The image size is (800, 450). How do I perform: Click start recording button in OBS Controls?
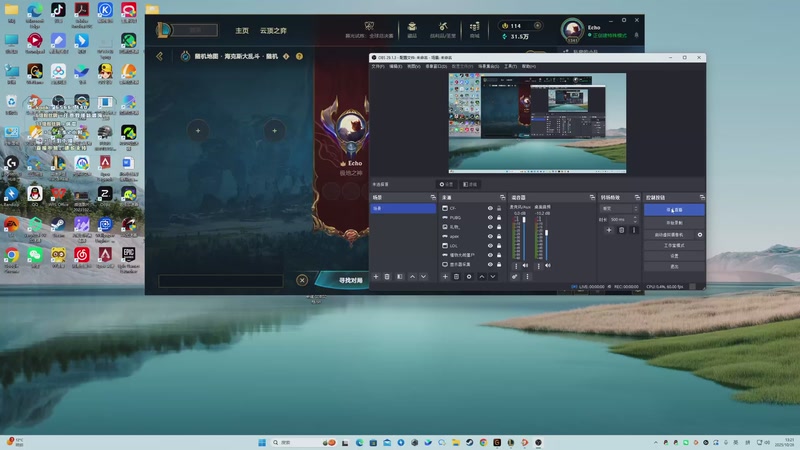point(674,223)
